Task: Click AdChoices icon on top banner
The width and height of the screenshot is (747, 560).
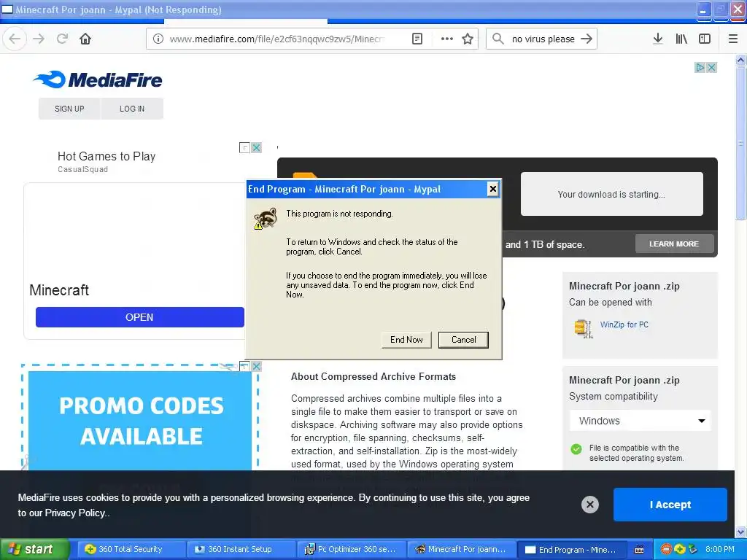Action: (x=700, y=68)
